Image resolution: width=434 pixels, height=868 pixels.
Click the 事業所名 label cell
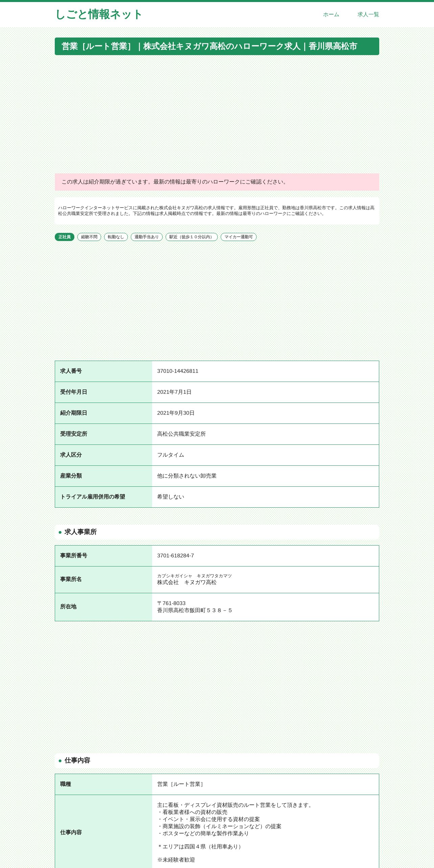[103, 579]
